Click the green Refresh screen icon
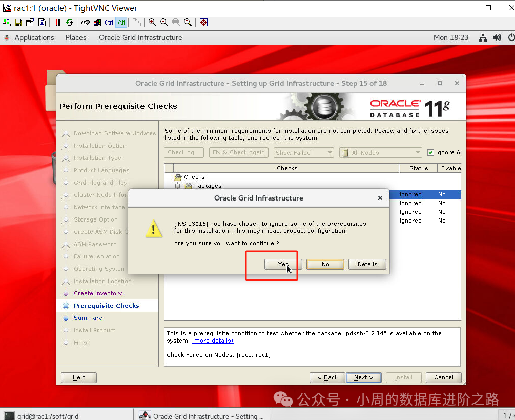This screenshot has width=515, height=420. 70,23
